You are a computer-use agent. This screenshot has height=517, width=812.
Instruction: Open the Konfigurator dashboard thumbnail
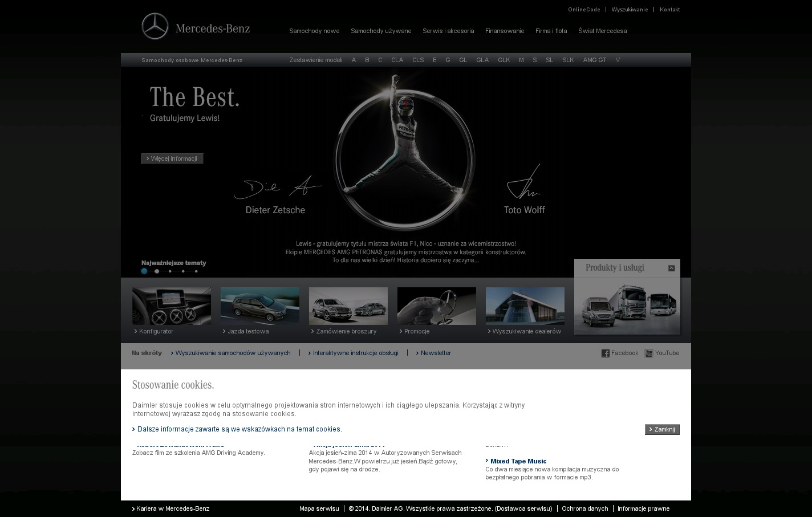pos(172,306)
